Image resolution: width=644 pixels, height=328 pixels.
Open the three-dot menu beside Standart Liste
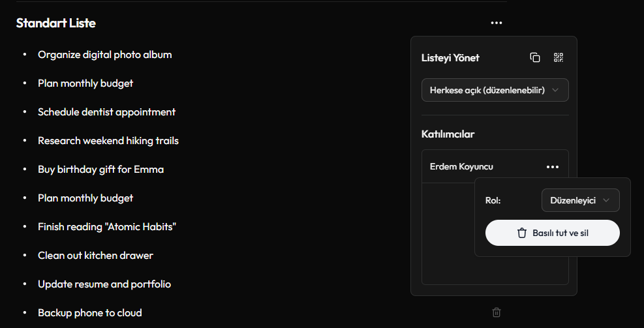pos(496,23)
